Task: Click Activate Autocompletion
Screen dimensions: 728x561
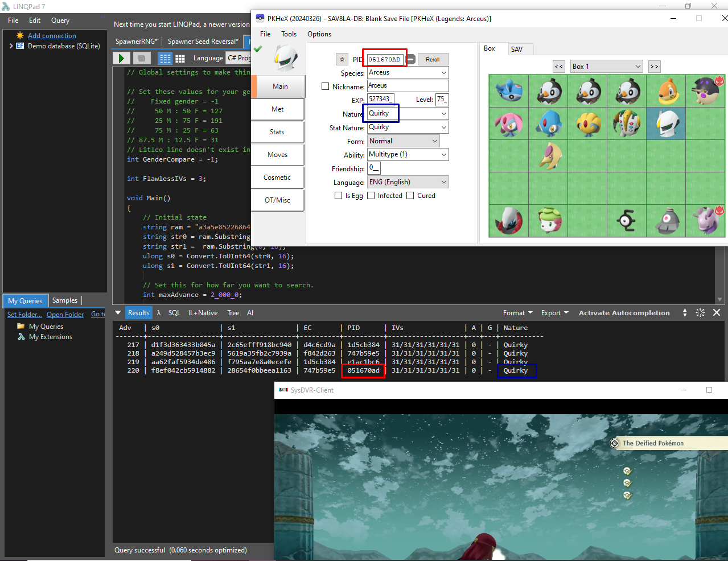Action: coord(624,313)
